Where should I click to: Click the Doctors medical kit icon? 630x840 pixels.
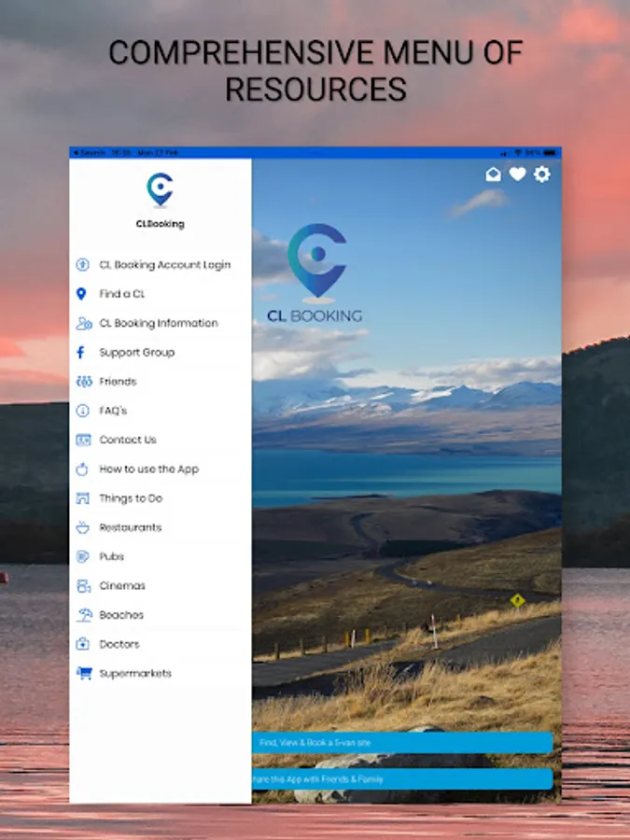pos(82,644)
